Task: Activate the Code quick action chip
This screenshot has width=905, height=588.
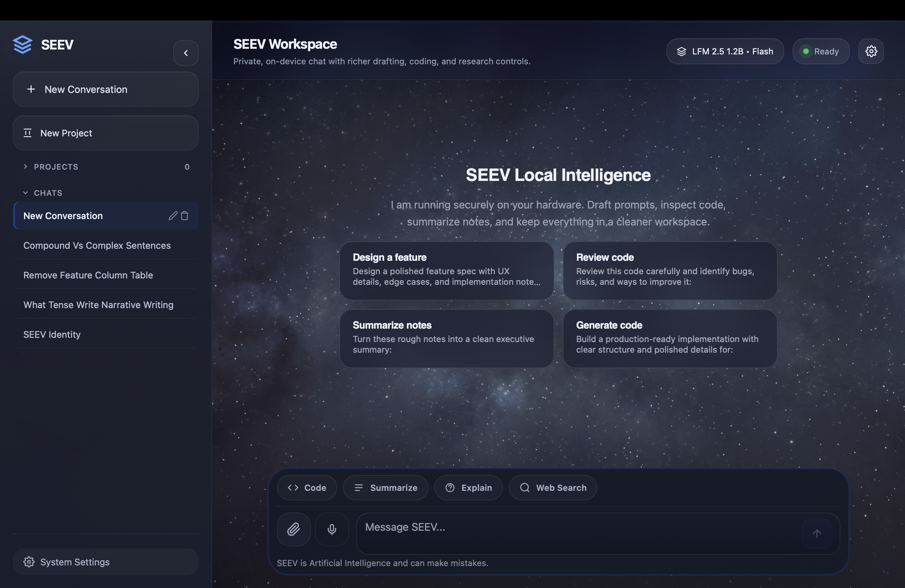Action: (307, 488)
